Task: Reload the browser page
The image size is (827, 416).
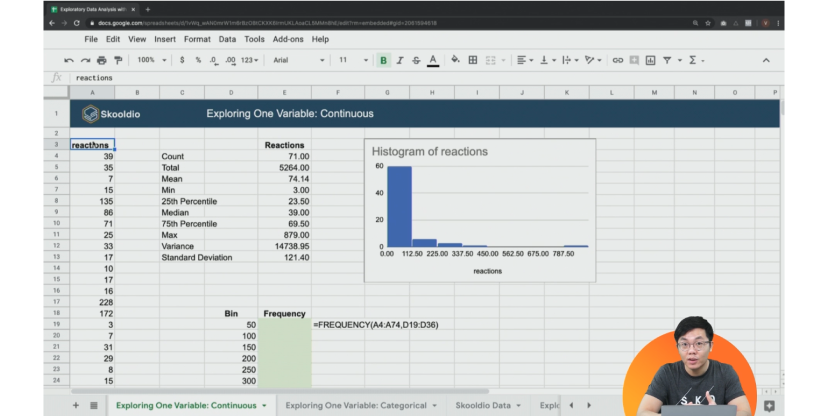Action: tap(77, 23)
